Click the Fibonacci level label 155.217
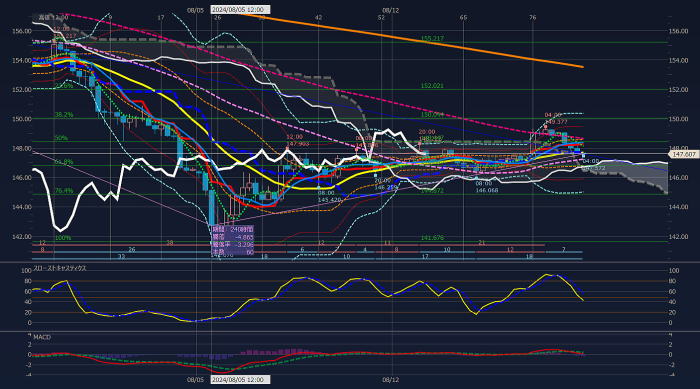Screen dimensions: 700x389 coord(432,39)
